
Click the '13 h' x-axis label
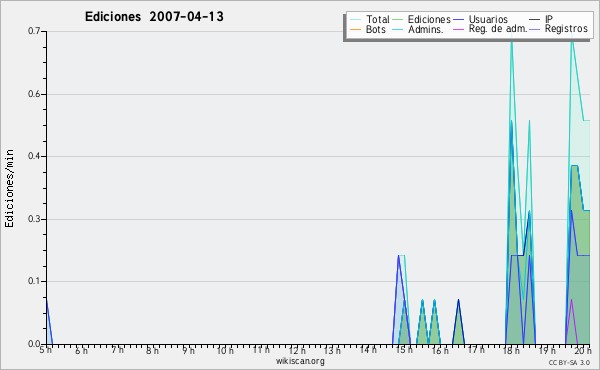tap(332, 350)
